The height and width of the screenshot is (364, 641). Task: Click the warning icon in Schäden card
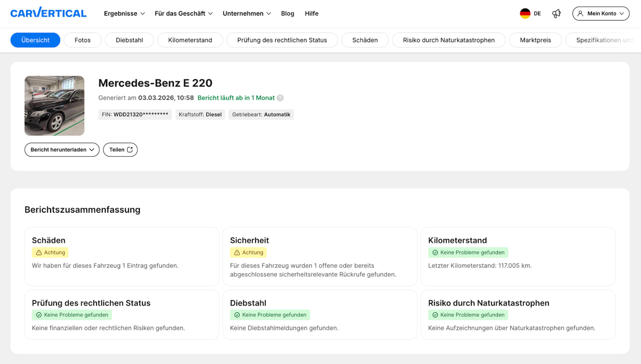pyautogui.click(x=39, y=253)
